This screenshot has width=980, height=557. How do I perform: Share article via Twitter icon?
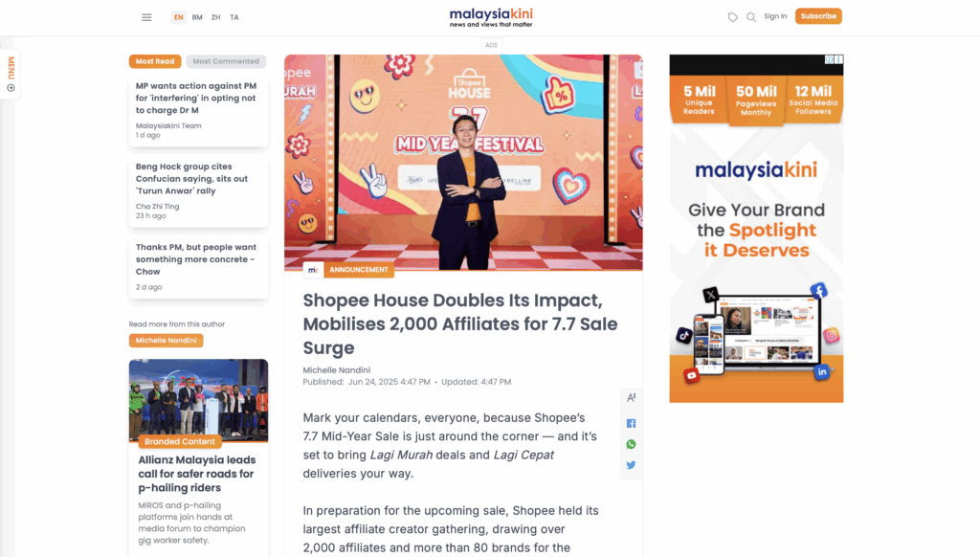pos(632,465)
